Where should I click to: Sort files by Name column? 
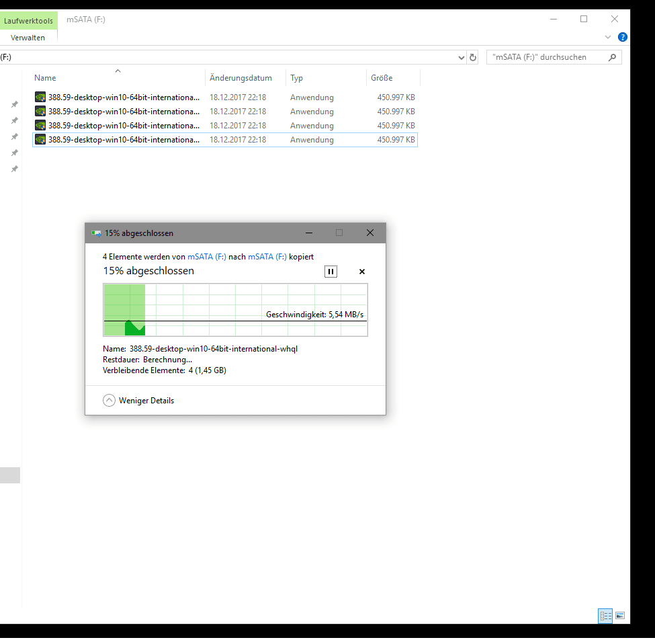(117, 78)
